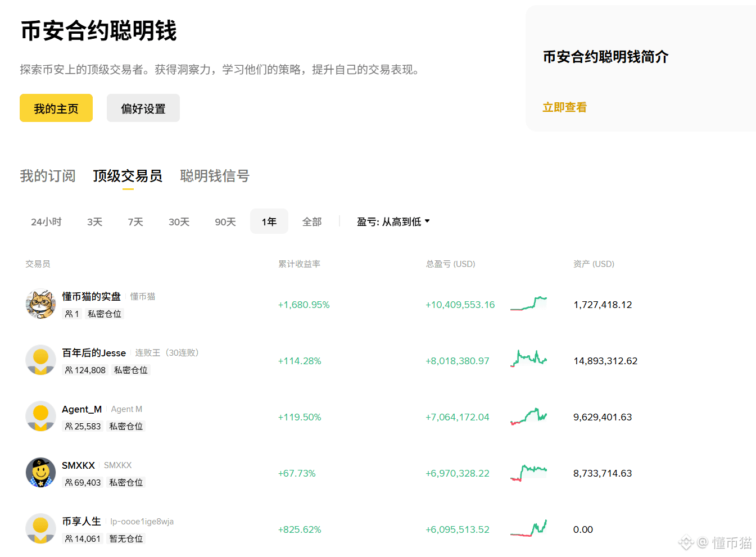This screenshot has height=557, width=756.
Task: Switch to 我的订阅 tab
Action: pyautogui.click(x=48, y=176)
